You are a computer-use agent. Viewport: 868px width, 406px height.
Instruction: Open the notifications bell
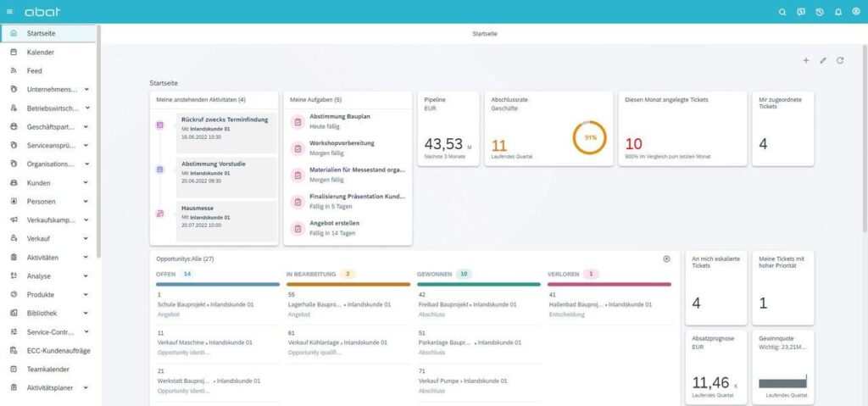[838, 12]
